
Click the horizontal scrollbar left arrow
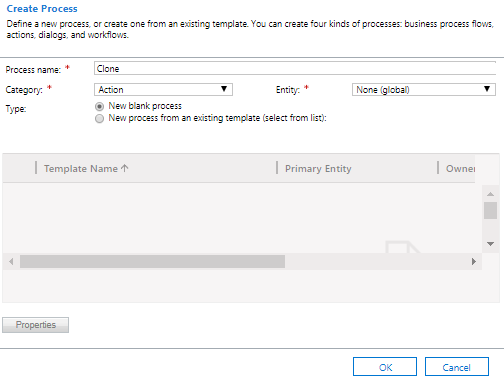[11, 262]
